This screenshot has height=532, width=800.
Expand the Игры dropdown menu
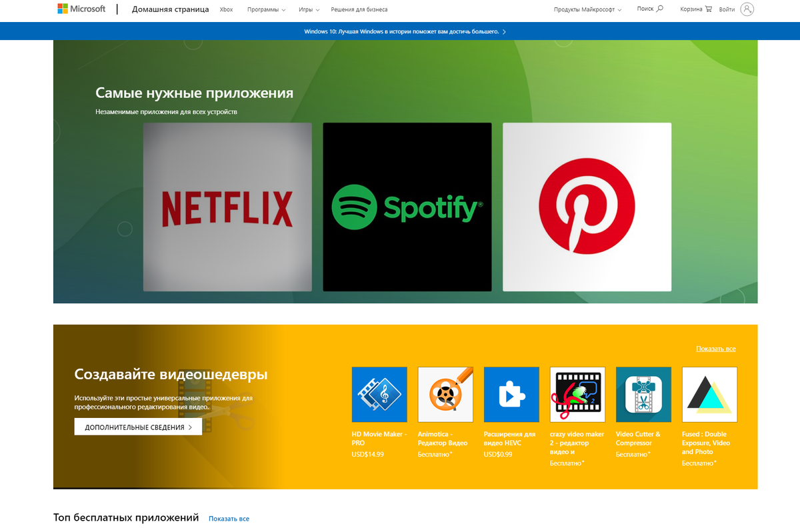point(309,10)
